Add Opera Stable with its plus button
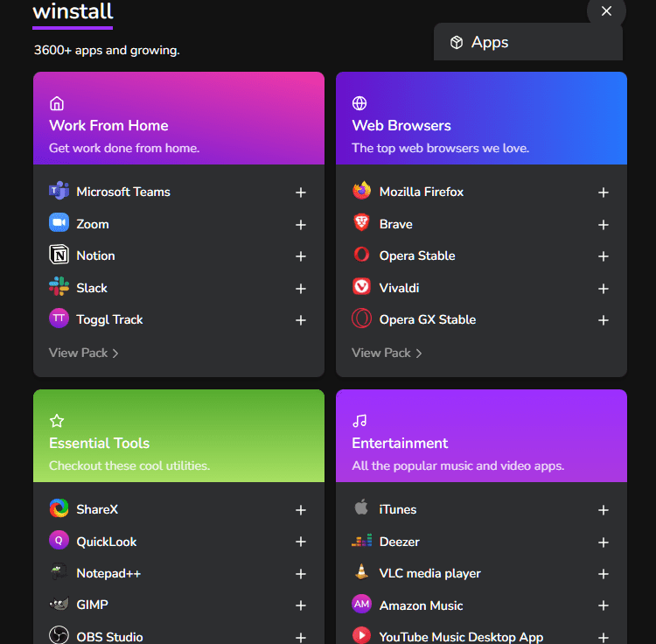 pyautogui.click(x=603, y=256)
